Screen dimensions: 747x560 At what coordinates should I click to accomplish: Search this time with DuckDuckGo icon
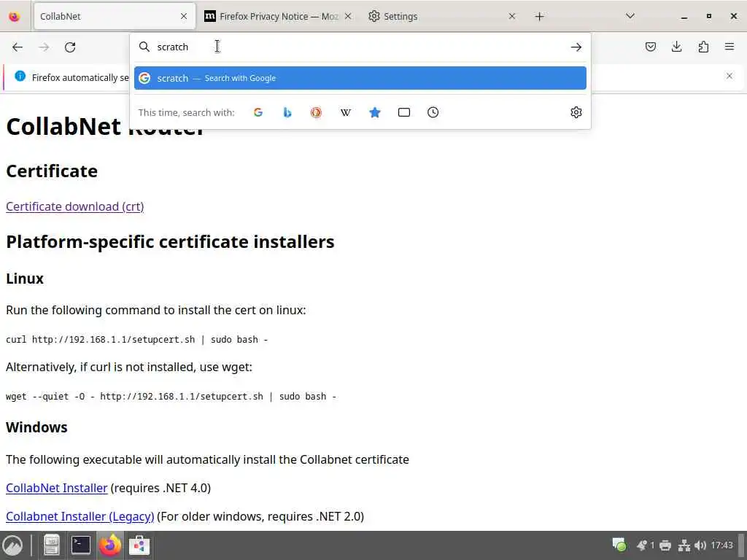pos(317,112)
